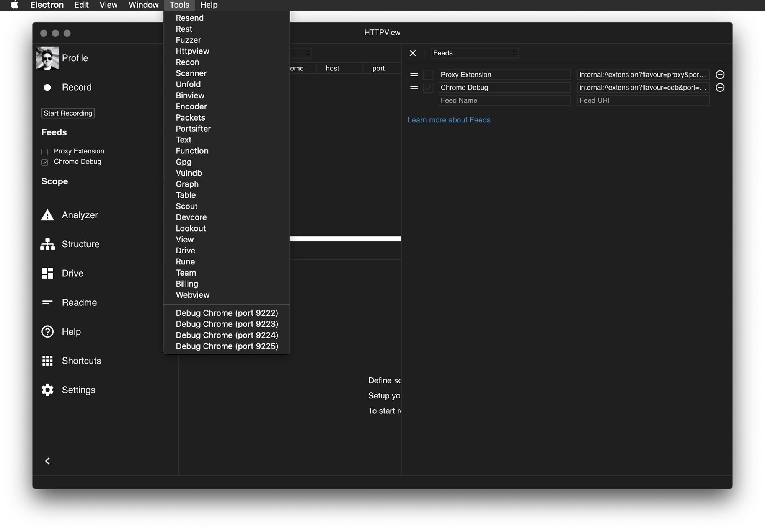Open the Feeds panel dropdown selector
This screenshot has height=532, width=765.
click(x=474, y=53)
